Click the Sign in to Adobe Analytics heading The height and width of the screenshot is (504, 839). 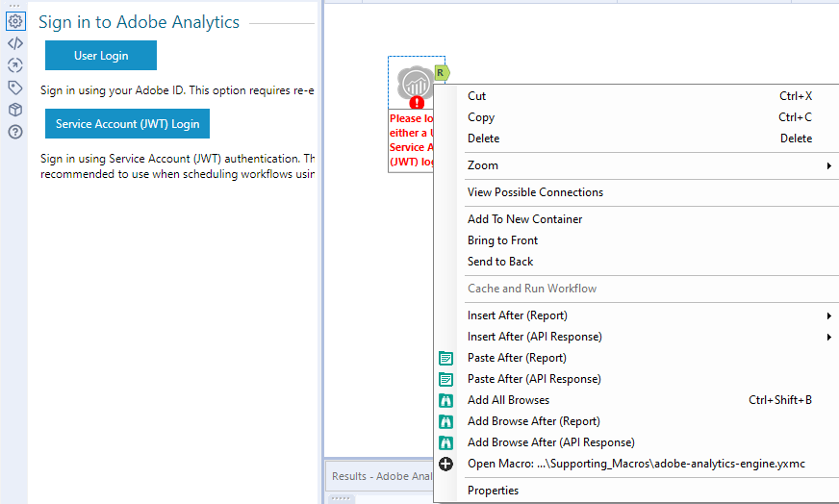tap(139, 22)
